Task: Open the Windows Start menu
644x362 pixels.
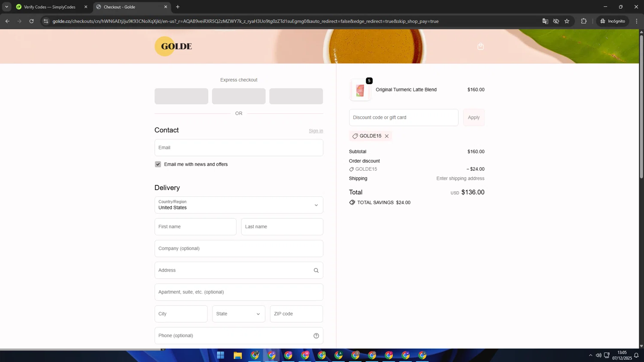Action: pos(221,355)
